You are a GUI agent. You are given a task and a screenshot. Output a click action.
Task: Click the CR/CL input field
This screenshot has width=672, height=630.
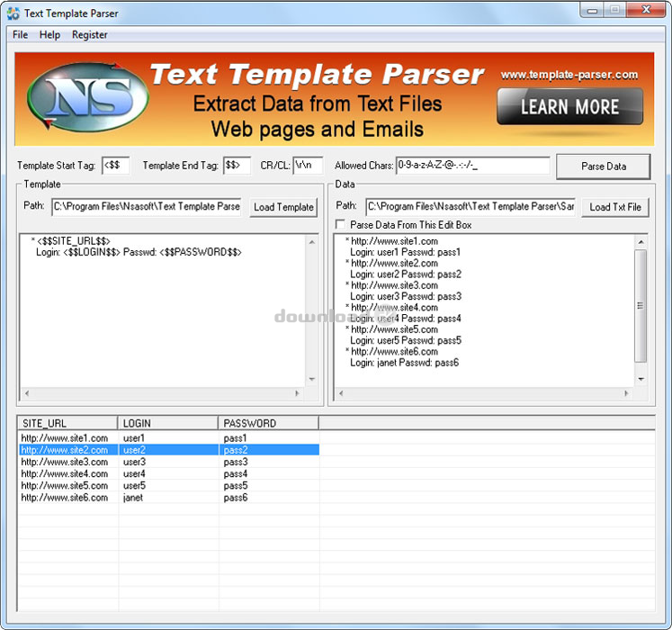click(307, 166)
